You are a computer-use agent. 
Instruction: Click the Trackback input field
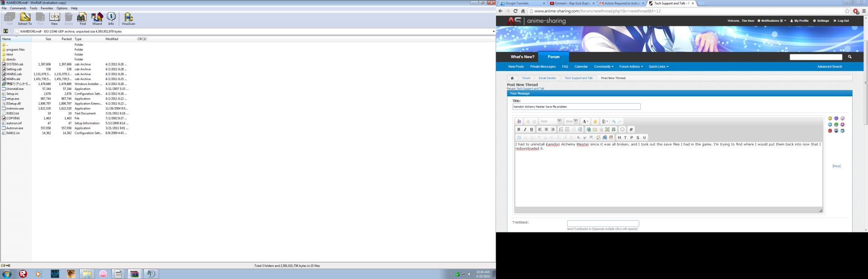(603, 223)
